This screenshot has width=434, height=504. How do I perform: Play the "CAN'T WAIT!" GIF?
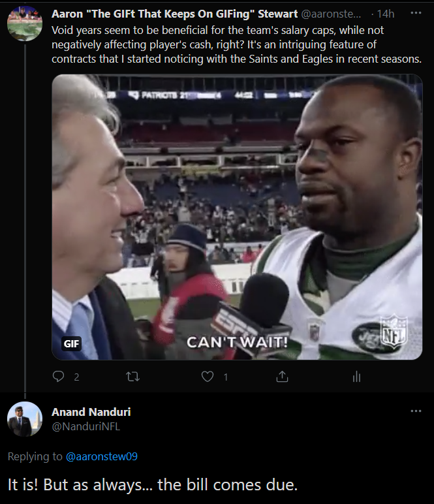(236, 215)
